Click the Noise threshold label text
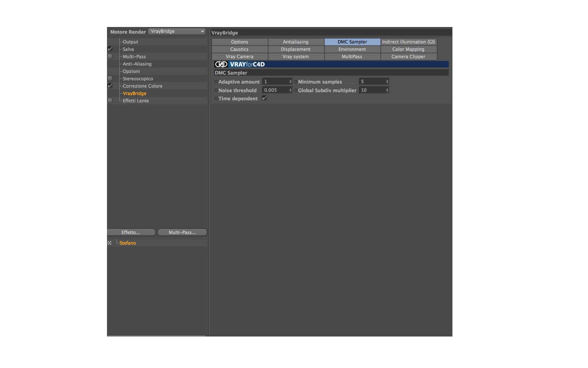The height and width of the screenshot is (368, 588). click(x=238, y=90)
